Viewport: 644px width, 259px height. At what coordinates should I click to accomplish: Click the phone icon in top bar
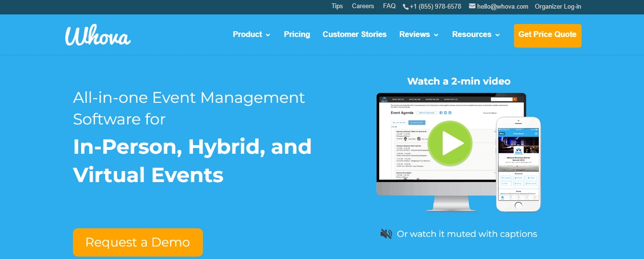(x=405, y=7)
